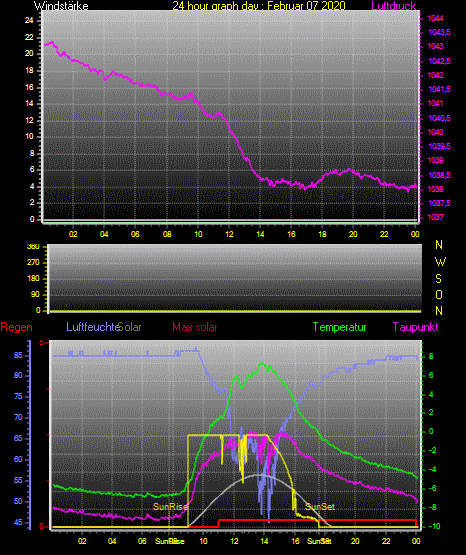
Task: Click the magenta Taupunkt legend label
Action: pos(415,327)
